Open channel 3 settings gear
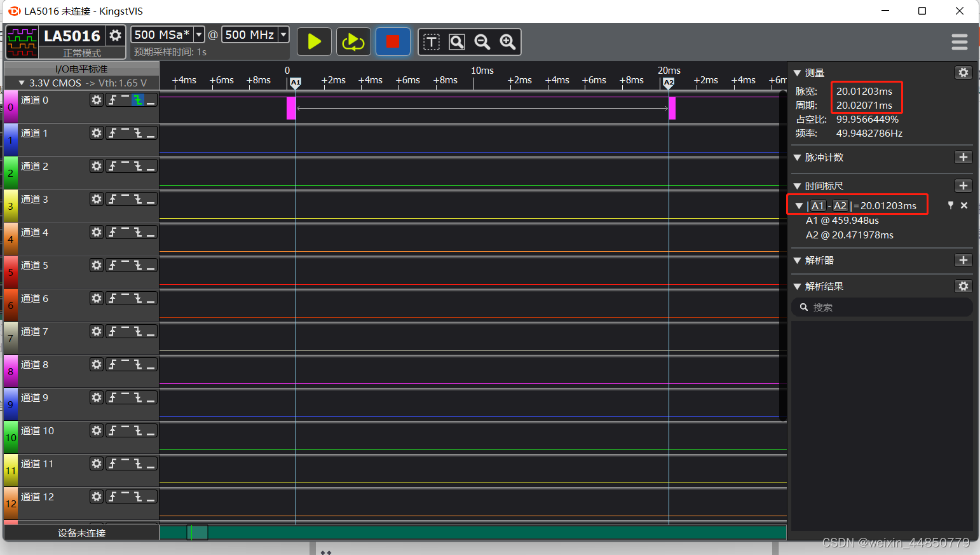Viewport: 980px width, 555px height. click(x=97, y=199)
